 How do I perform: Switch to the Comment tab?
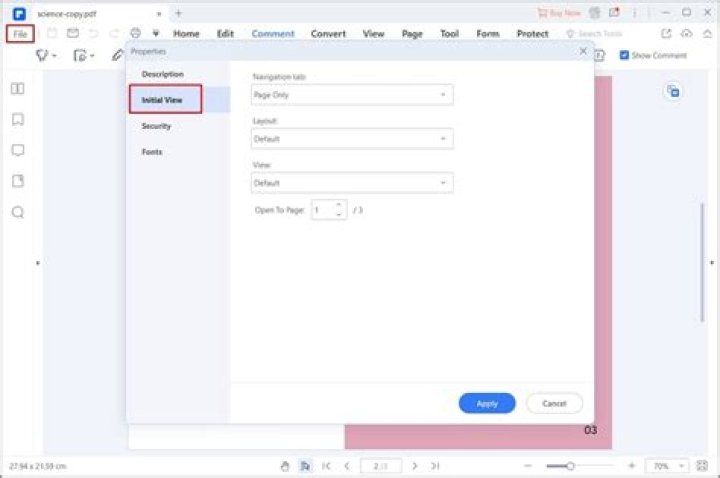(x=273, y=34)
